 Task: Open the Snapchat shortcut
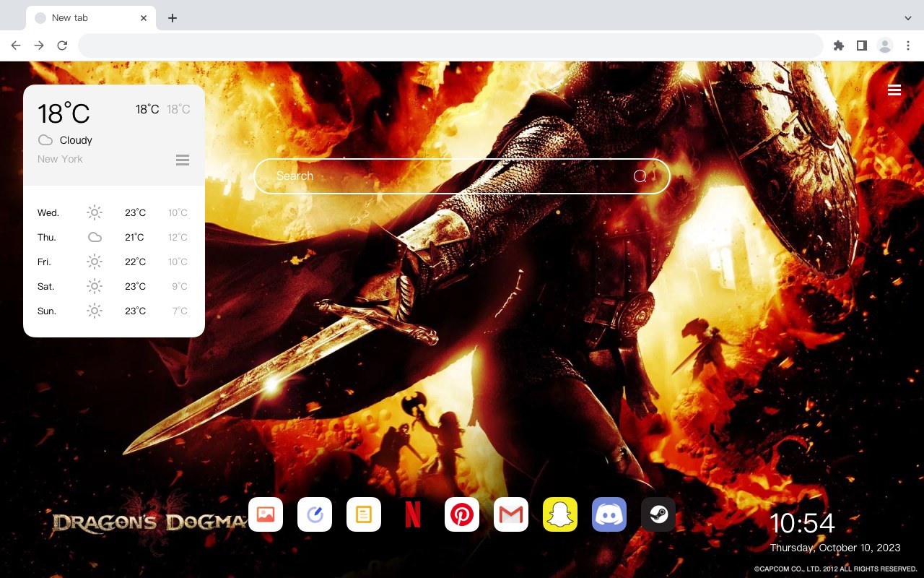(x=560, y=514)
